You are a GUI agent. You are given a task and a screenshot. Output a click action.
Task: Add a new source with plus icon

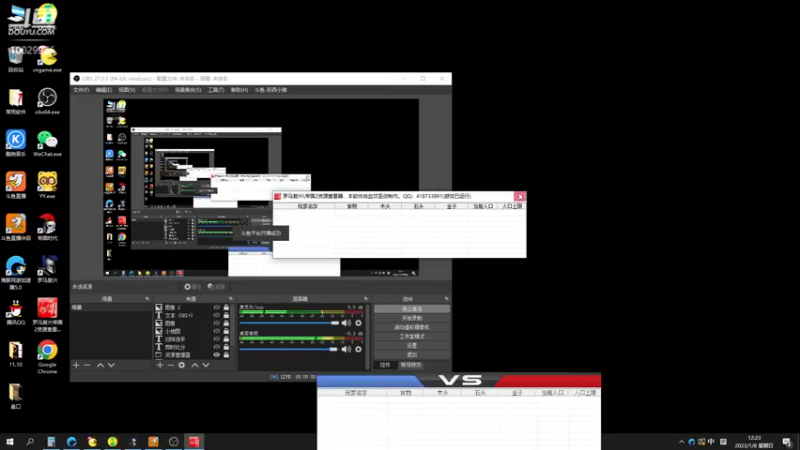160,365
